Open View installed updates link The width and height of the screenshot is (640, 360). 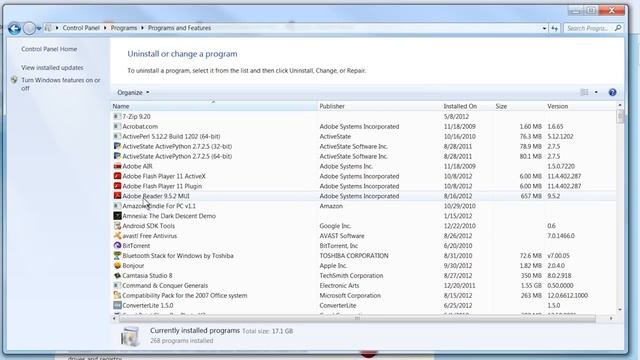click(52, 68)
